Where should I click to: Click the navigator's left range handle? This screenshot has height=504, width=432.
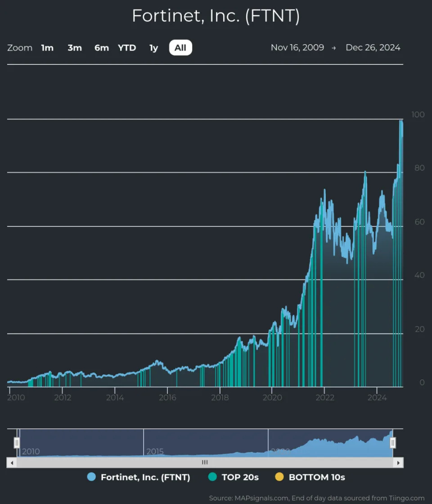[x=17, y=443]
